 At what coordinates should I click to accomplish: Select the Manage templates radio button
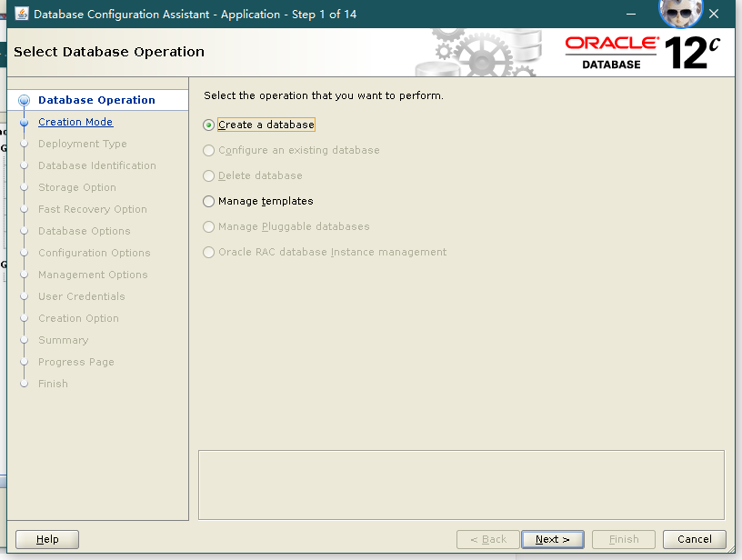click(x=209, y=202)
